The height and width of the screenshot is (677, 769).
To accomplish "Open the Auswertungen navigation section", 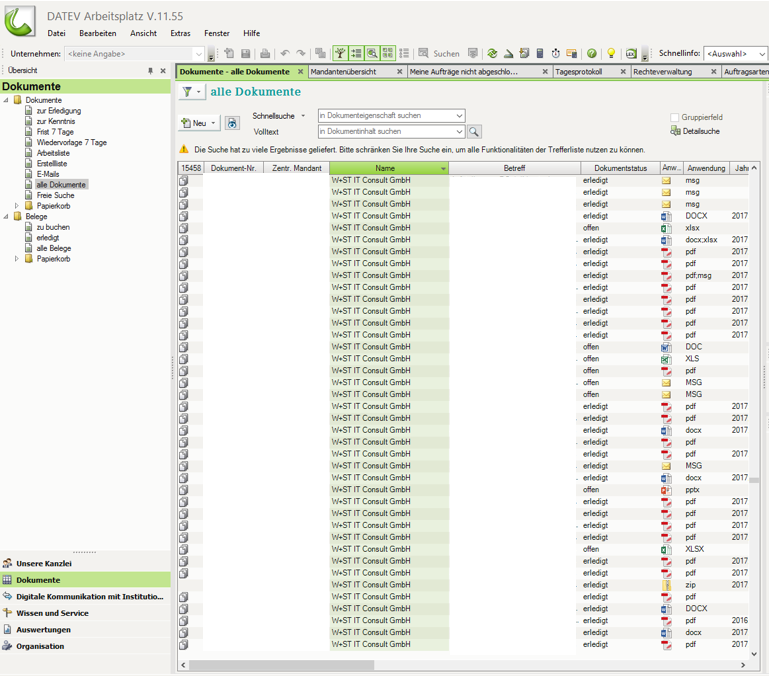I will click(x=85, y=630).
